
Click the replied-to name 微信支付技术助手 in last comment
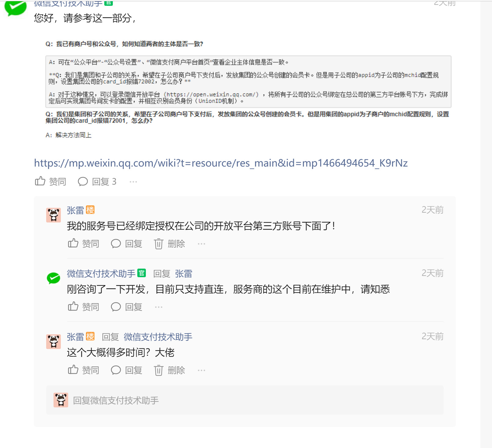coord(158,337)
